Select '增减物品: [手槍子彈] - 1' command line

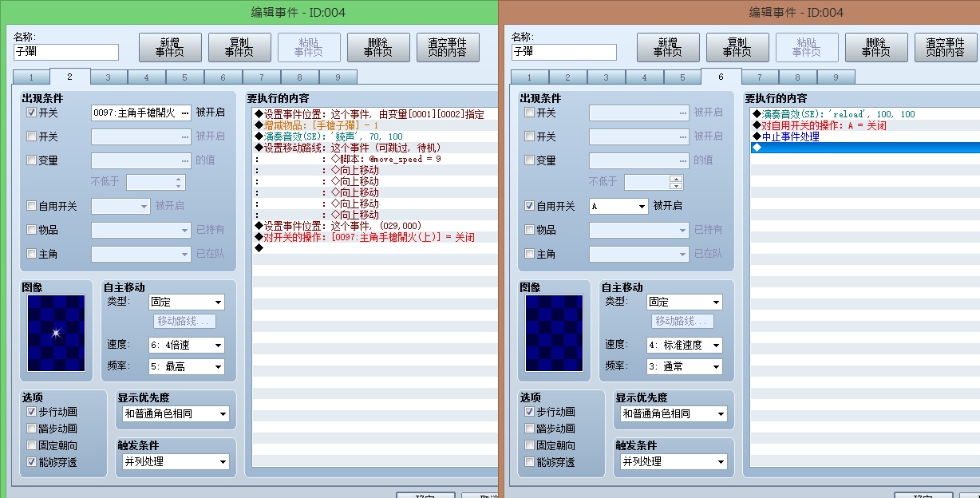[x=375, y=126]
